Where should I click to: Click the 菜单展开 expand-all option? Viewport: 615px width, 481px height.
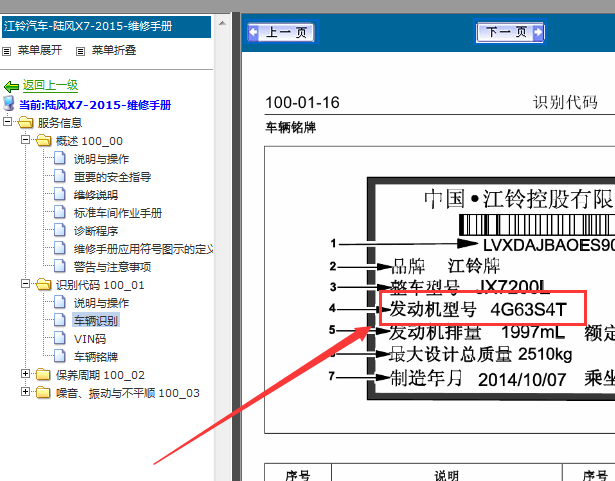[x=40, y=50]
